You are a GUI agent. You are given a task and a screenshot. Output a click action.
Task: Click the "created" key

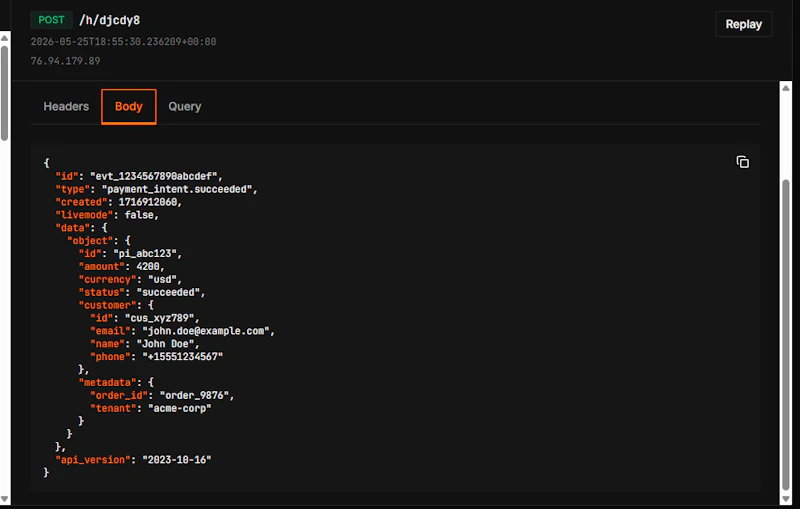coord(81,202)
